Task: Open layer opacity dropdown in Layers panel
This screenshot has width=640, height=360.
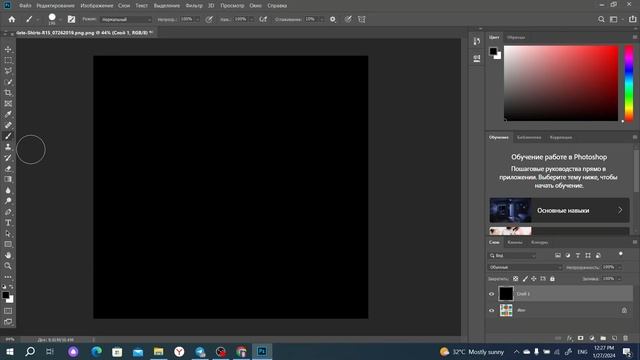Action: pos(620,267)
